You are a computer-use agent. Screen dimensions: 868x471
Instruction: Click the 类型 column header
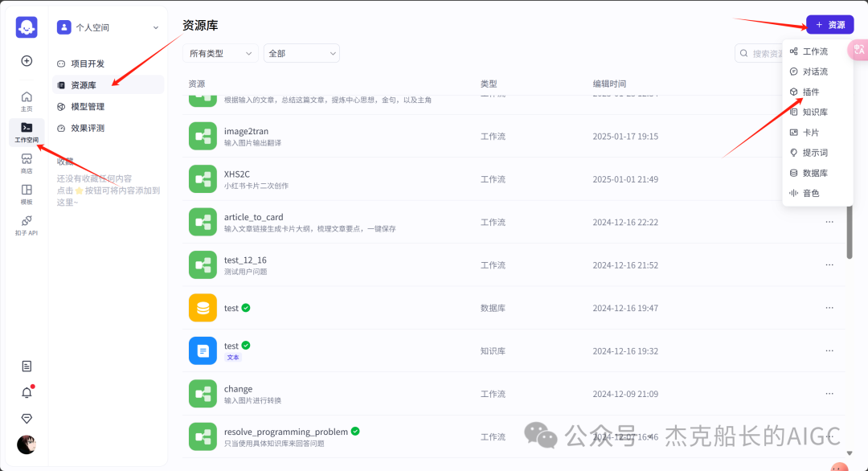point(489,84)
